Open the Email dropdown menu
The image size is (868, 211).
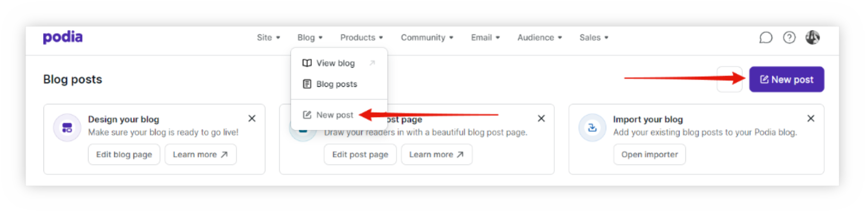tap(485, 37)
